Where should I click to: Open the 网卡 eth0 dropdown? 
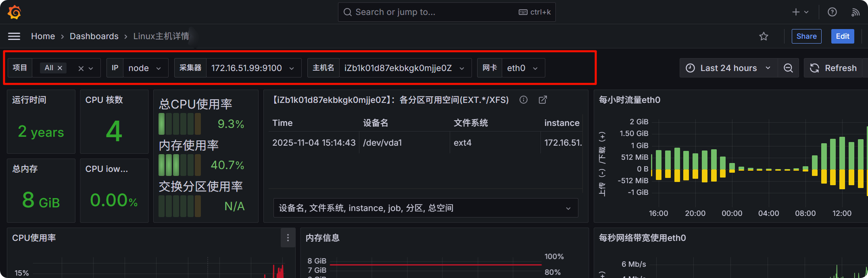pos(523,68)
